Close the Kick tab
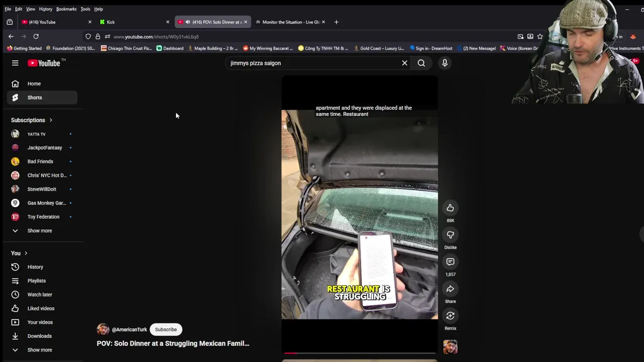Screen dimensions: 644x362 tap(168, 22)
